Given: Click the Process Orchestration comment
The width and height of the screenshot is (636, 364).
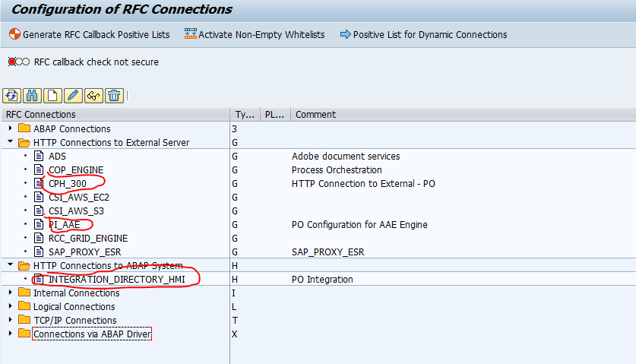Looking at the screenshot, I should [x=337, y=170].
